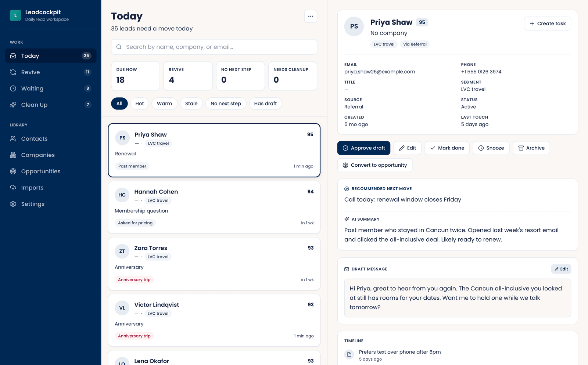This screenshot has height=365, width=588.
Task: Click the Leadcockpit logo icon
Action: [x=15, y=15]
